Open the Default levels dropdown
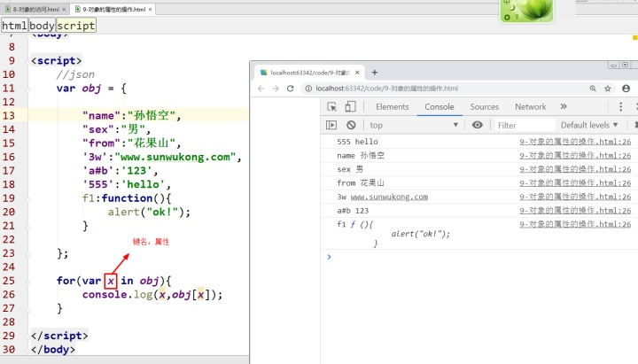 tap(589, 125)
